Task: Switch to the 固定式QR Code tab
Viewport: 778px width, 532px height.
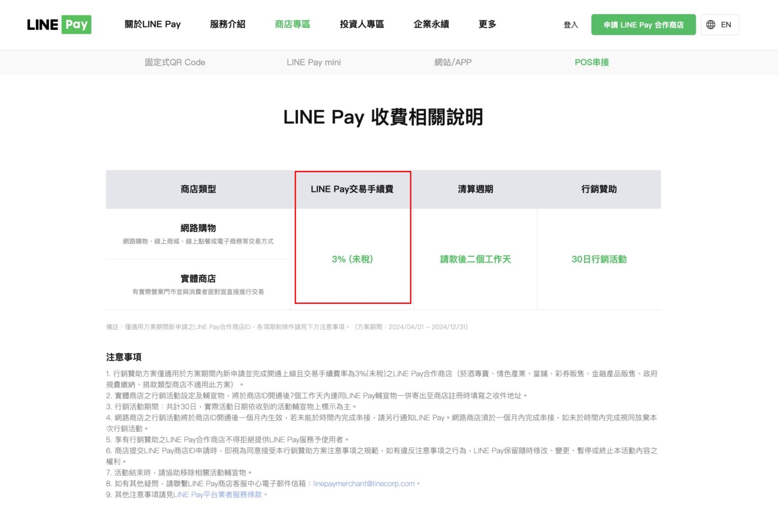Action: [174, 62]
